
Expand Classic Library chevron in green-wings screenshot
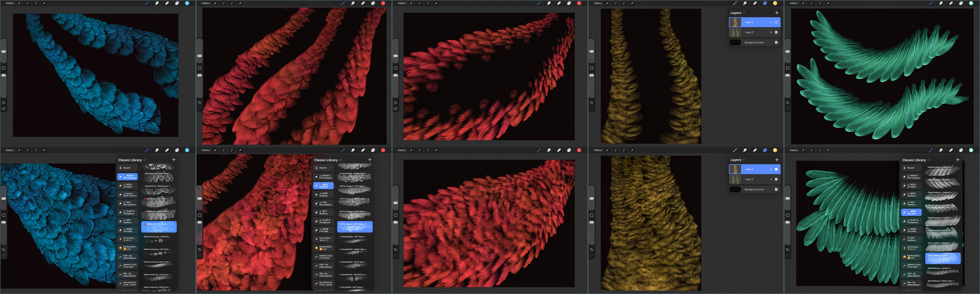(x=929, y=160)
